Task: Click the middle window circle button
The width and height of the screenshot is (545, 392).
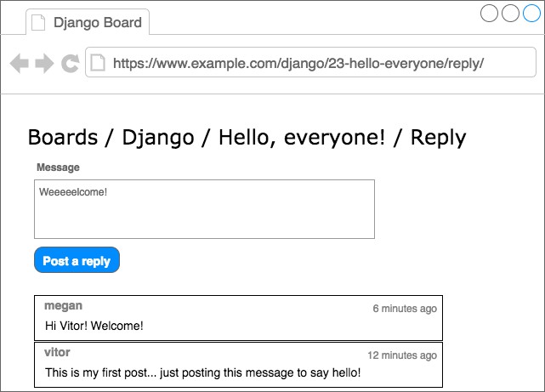Action: tap(510, 13)
